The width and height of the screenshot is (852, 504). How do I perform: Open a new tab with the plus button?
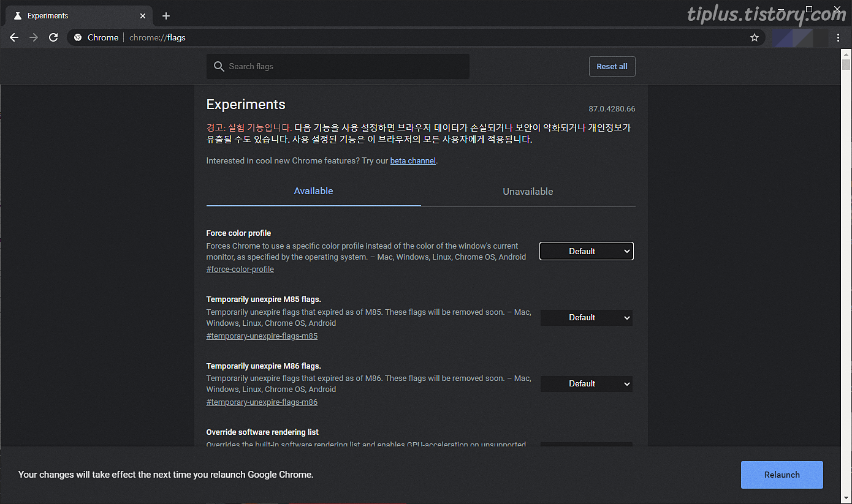click(166, 16)
